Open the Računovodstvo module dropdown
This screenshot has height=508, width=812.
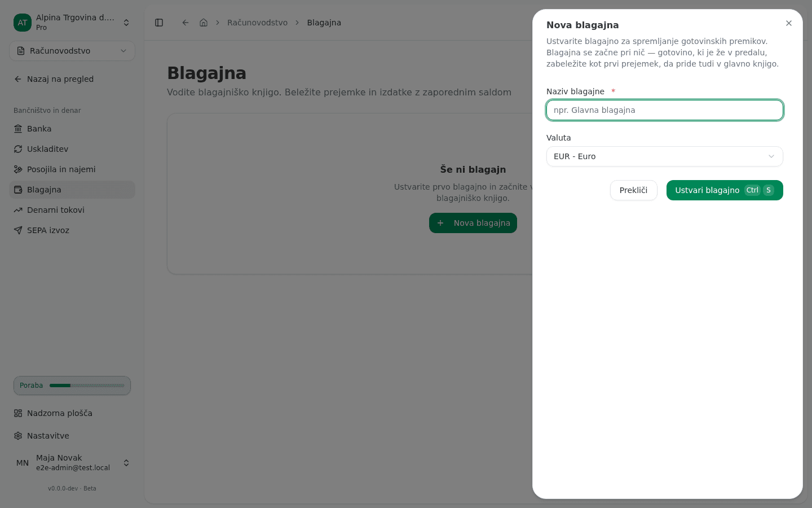[72, 51]
